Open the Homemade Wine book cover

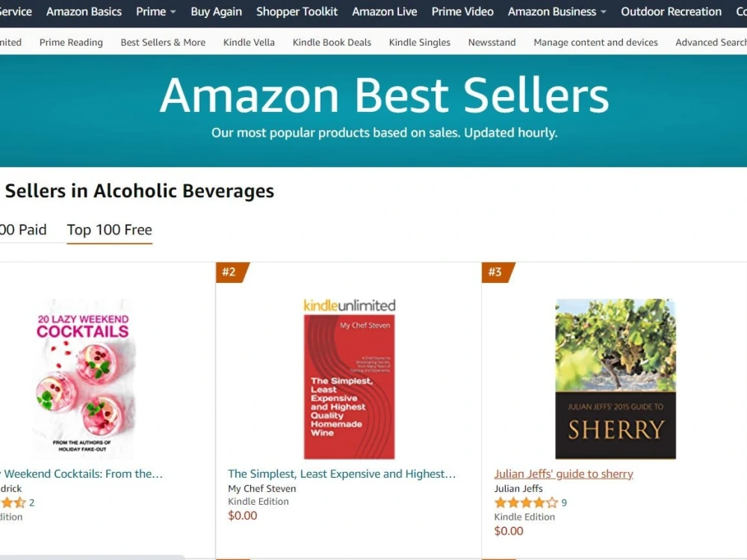tap(349, 387)
